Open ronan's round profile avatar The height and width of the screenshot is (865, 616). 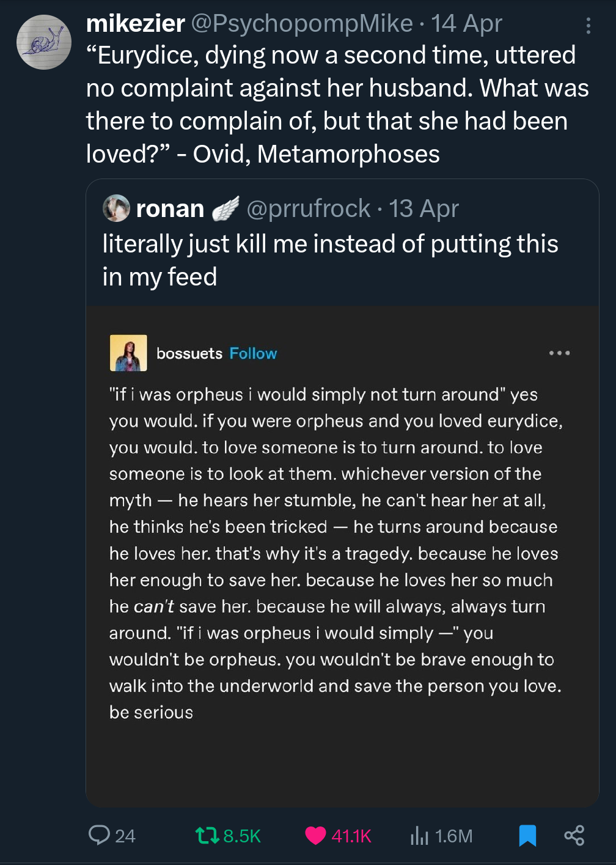coord(116,208)
